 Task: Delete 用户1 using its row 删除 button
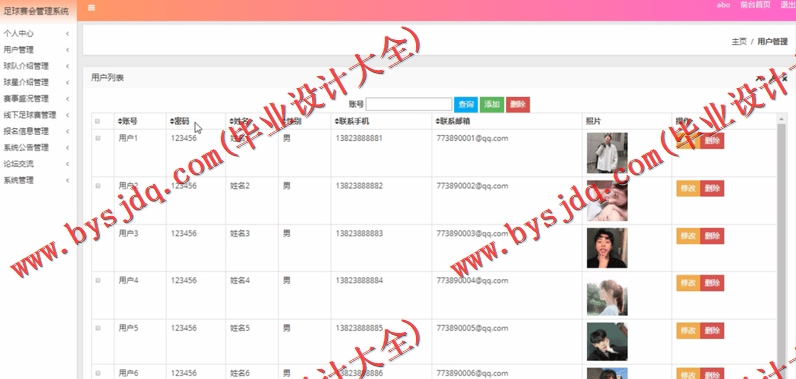pyautogui.click(x=712, y=141)
